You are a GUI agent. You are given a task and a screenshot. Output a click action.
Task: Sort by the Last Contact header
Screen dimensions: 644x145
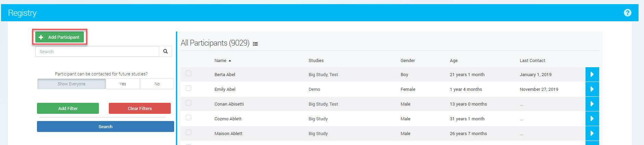[x=532, y=61]
